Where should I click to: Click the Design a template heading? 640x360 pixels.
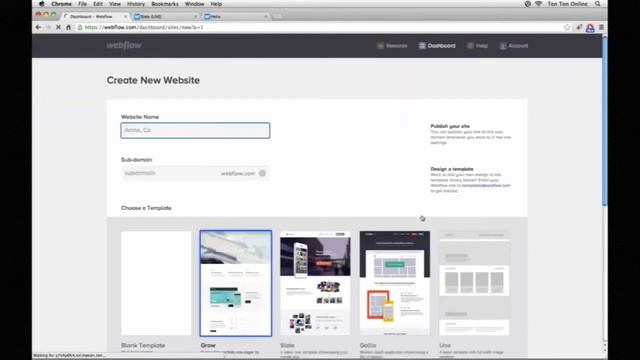click(x=452, y=169)
